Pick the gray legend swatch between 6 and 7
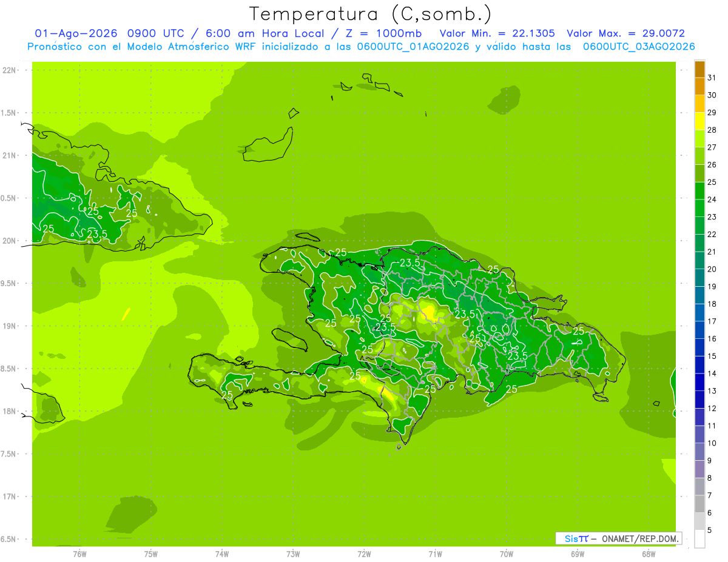Screen dimensions: 728x562 pyautogui.click(x=699, y=504)
